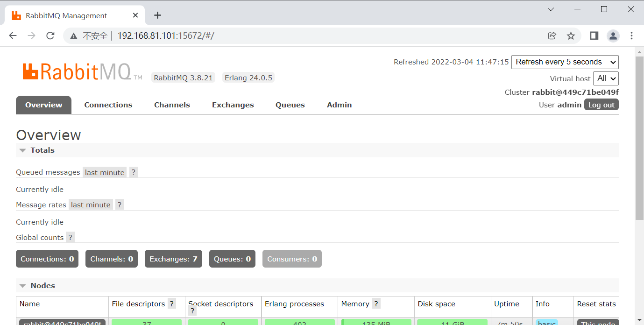Click the Erlang processes column header
Image resolution: width=644 pixels, height=325 pixels.
(x=294, y=304)
